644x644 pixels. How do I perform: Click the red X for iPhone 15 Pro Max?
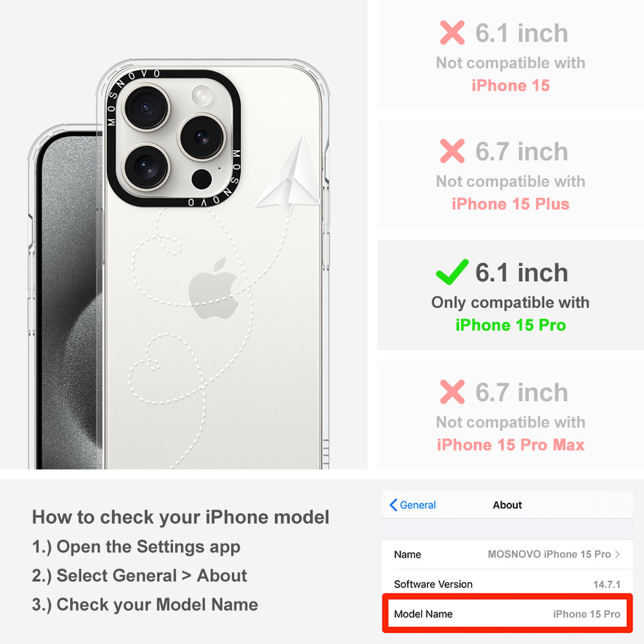452,392
